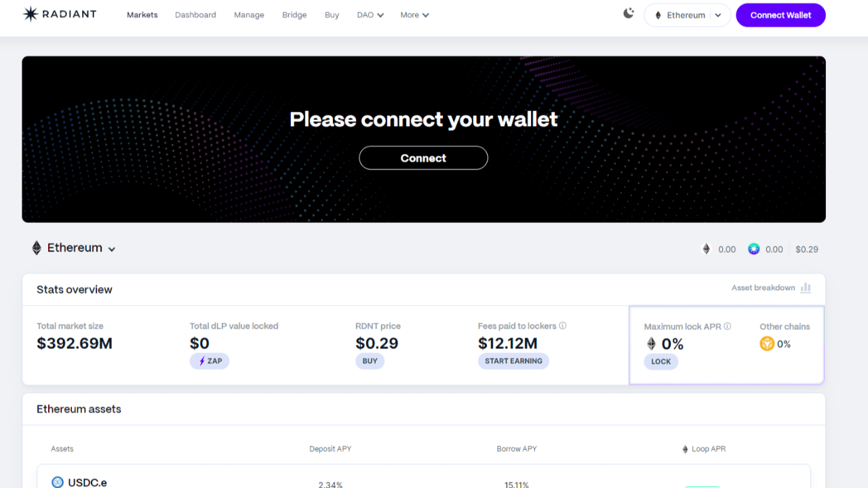Open the Asset breakdown chart icon
This screenshot has height=488, width=868.
pyautogui.click(x=806, y=287)
